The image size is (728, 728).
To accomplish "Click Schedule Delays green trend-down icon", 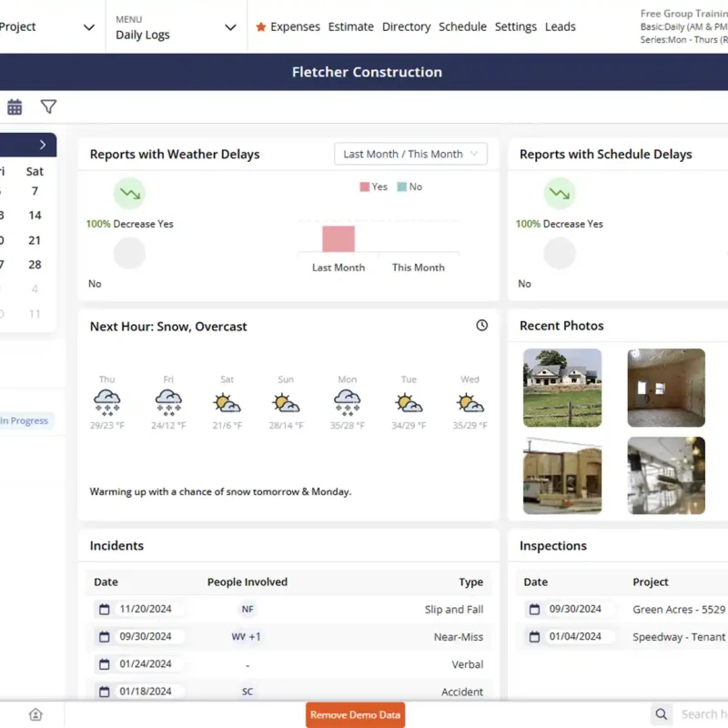I will pos(560,193).
